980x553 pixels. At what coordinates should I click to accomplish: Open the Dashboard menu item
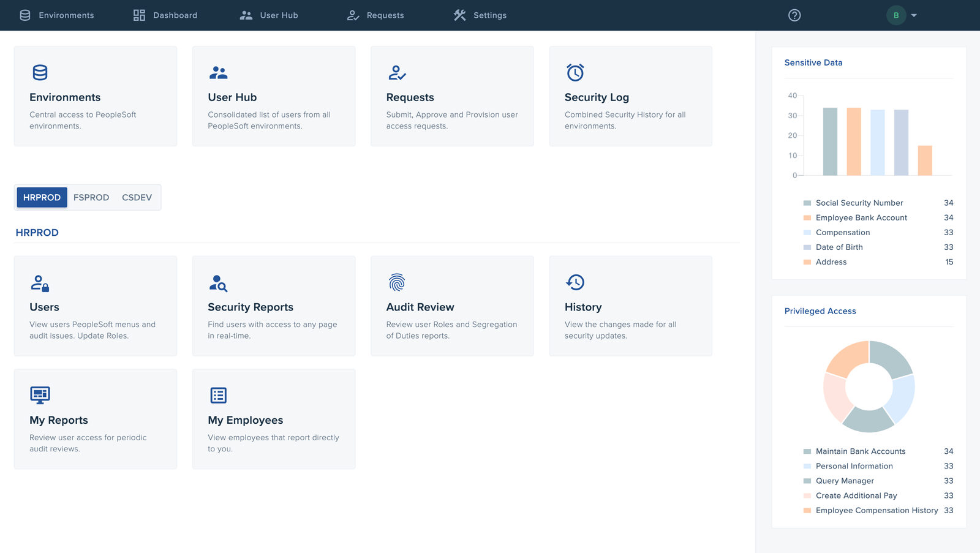pyautogui.click(x=165, y=15)
